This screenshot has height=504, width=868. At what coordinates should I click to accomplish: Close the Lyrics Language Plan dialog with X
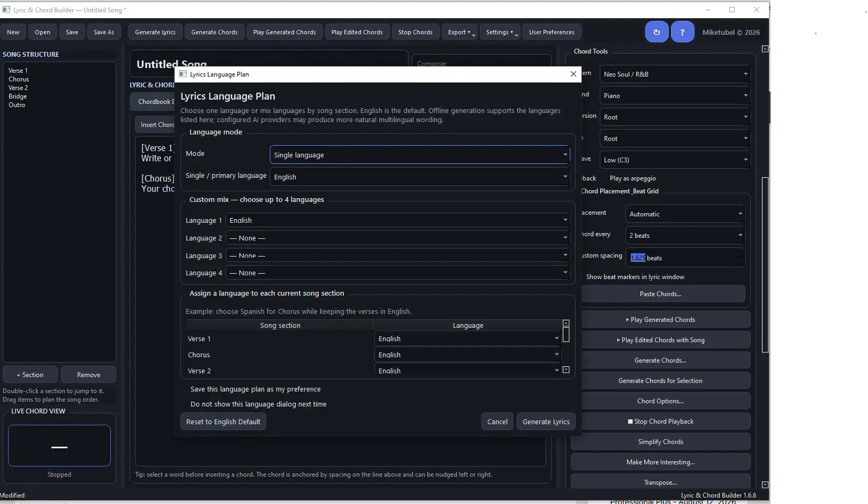tap(573, 74)
